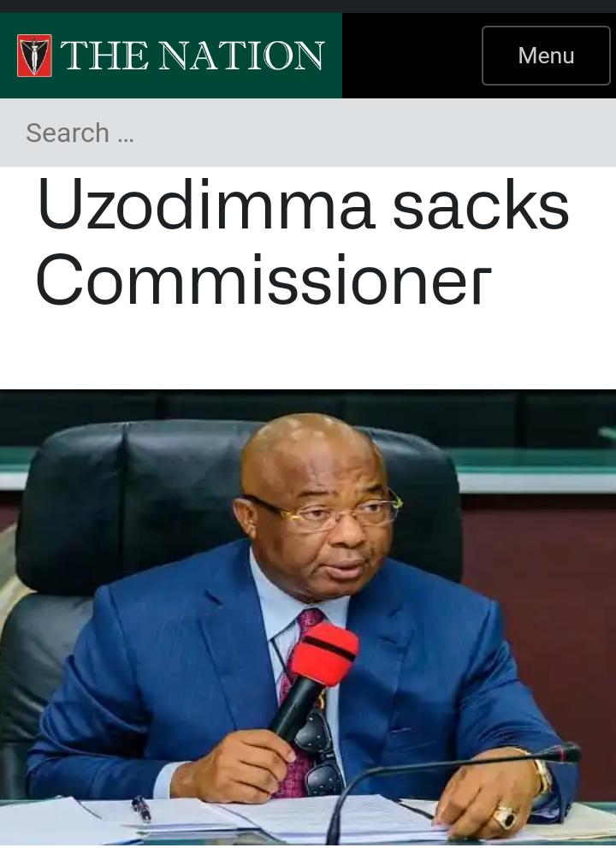The width and height of the screenshot is (616, 848).
Task: Open the Menu button
Action: (546, 56)
